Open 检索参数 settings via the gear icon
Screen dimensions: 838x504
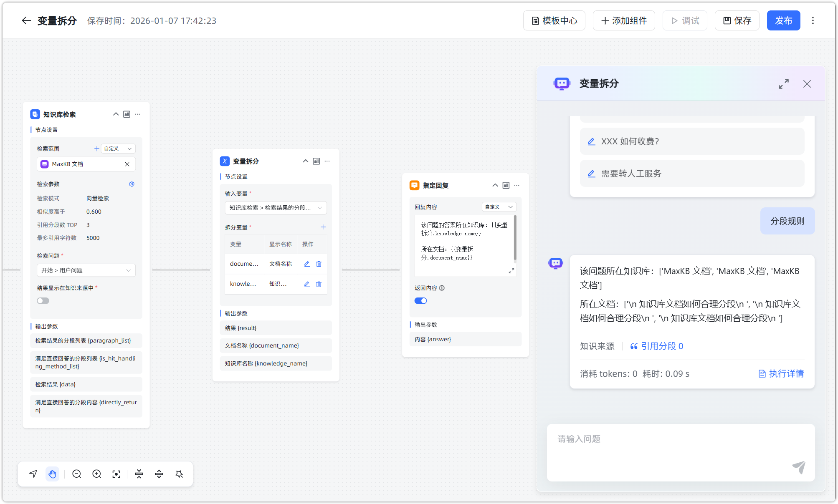132,184
